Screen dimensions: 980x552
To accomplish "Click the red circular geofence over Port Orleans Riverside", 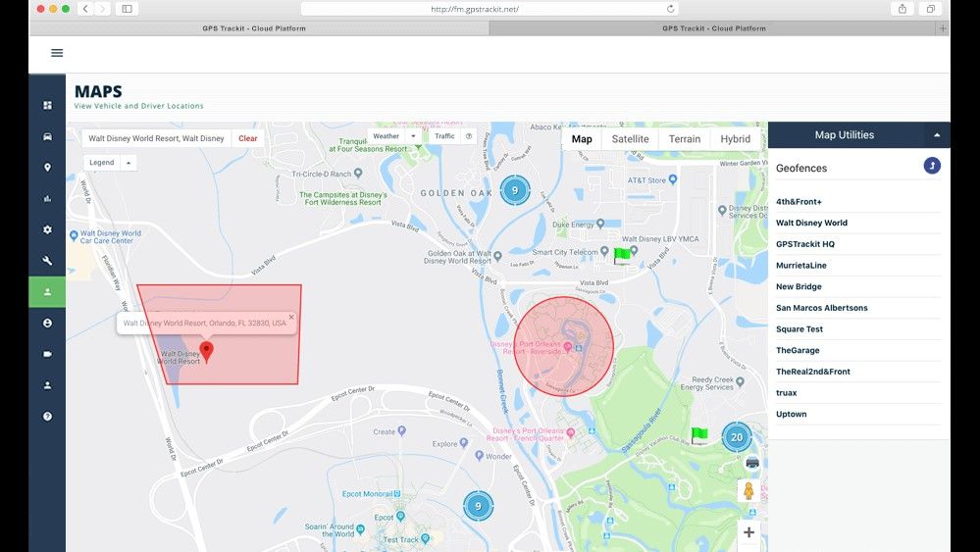I will (x=563, y=346).
